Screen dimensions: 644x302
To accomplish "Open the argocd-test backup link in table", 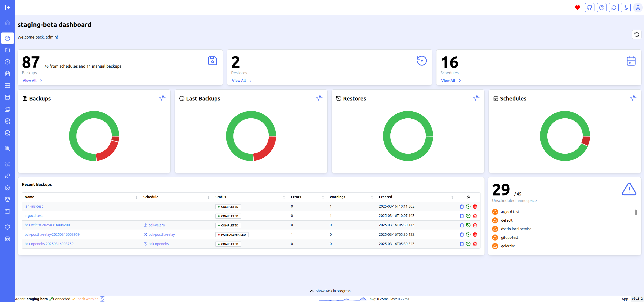I will pos(34,216).
